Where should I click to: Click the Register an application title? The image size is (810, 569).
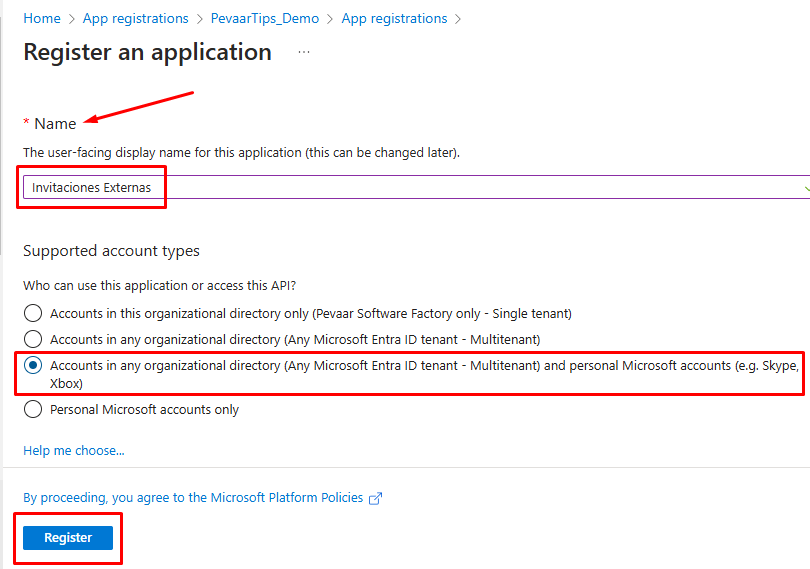point(148,52)
